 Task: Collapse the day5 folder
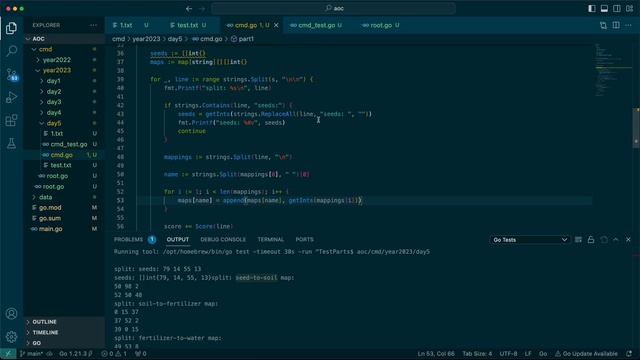click(x=63, y=123)
